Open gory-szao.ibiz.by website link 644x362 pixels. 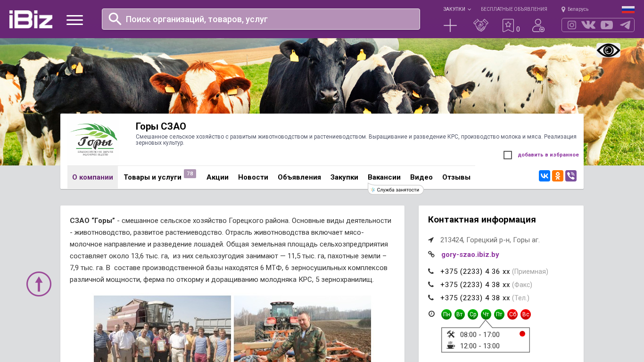(470, 255)
